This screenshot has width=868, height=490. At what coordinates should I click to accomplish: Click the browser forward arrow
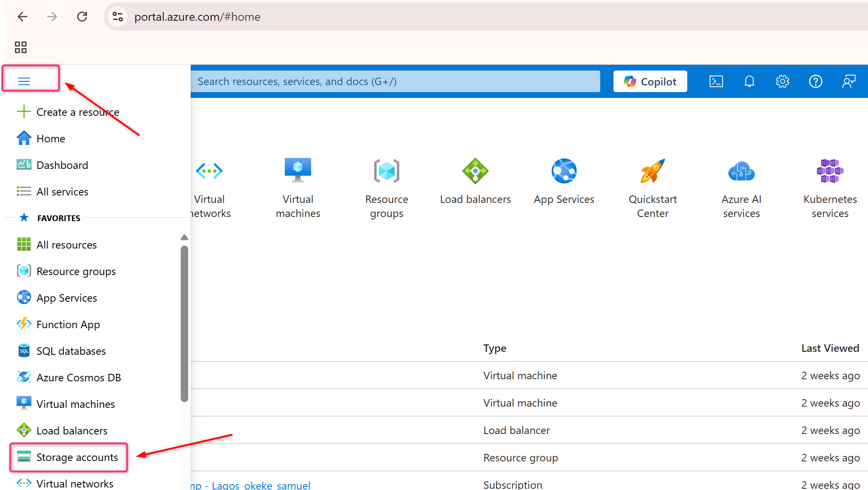[52, 17]
